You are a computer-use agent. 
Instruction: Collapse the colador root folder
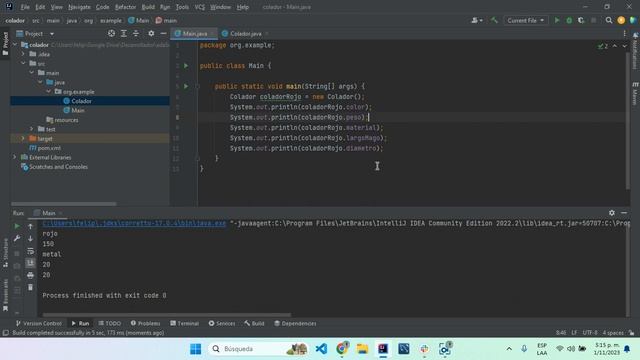tap(15, 44)
